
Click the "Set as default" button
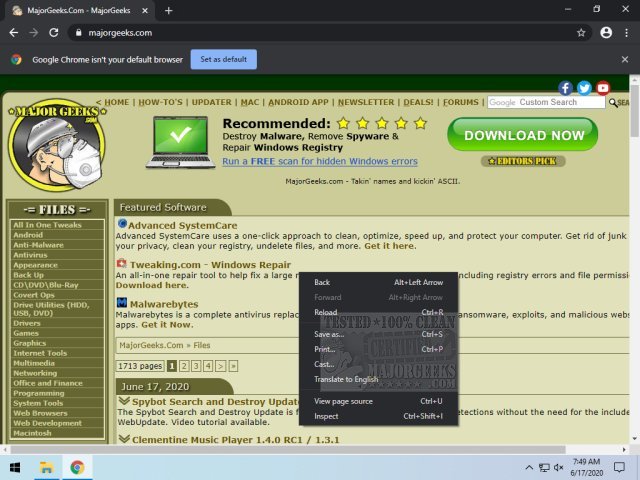pos(223,59)
